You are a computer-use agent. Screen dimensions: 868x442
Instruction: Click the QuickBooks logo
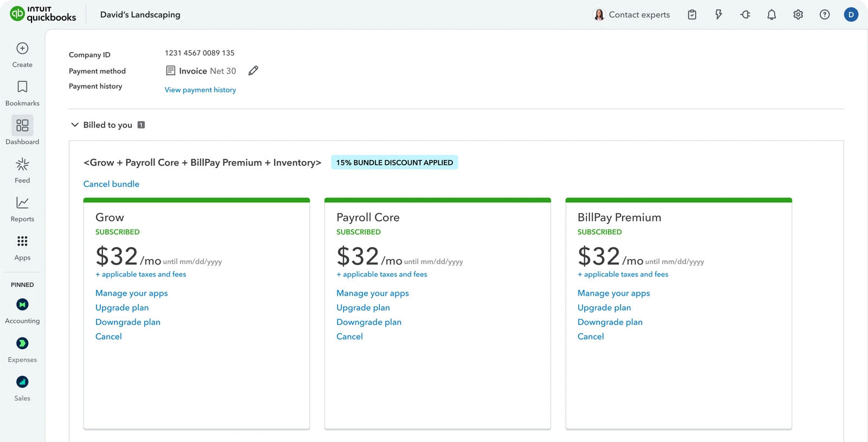(43, 14)
